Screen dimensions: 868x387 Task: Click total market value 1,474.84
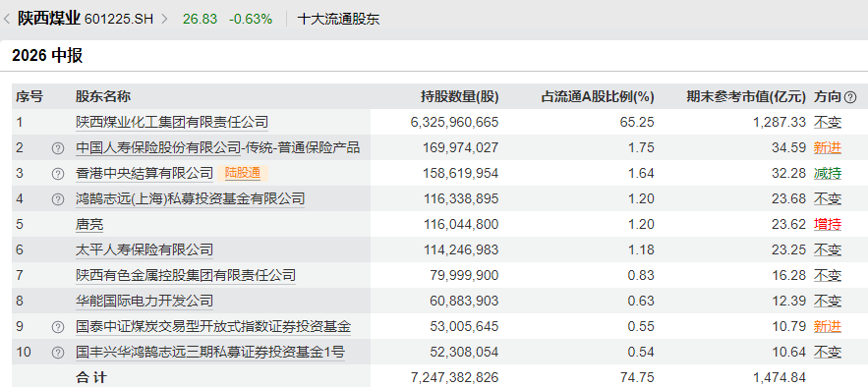coord(780,377)
